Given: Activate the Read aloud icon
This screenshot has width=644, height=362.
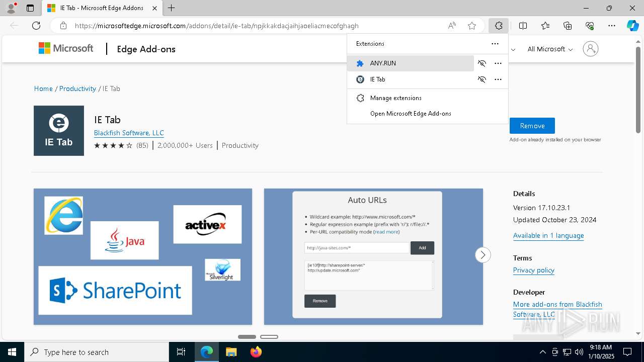Looking at the screenshot, I should click(452, 26).
